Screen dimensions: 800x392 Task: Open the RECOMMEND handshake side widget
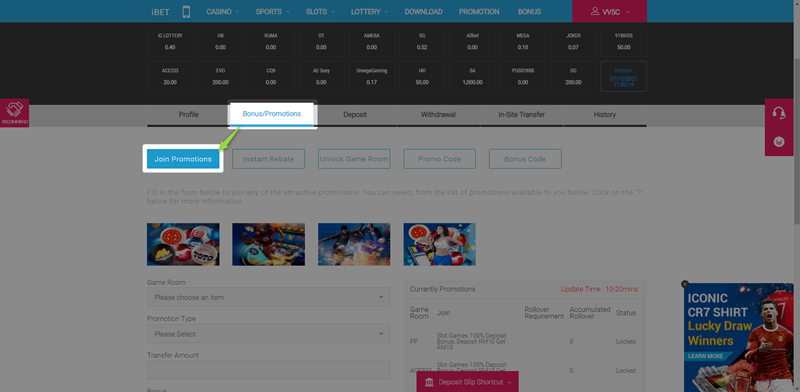[x=14, y=113]
